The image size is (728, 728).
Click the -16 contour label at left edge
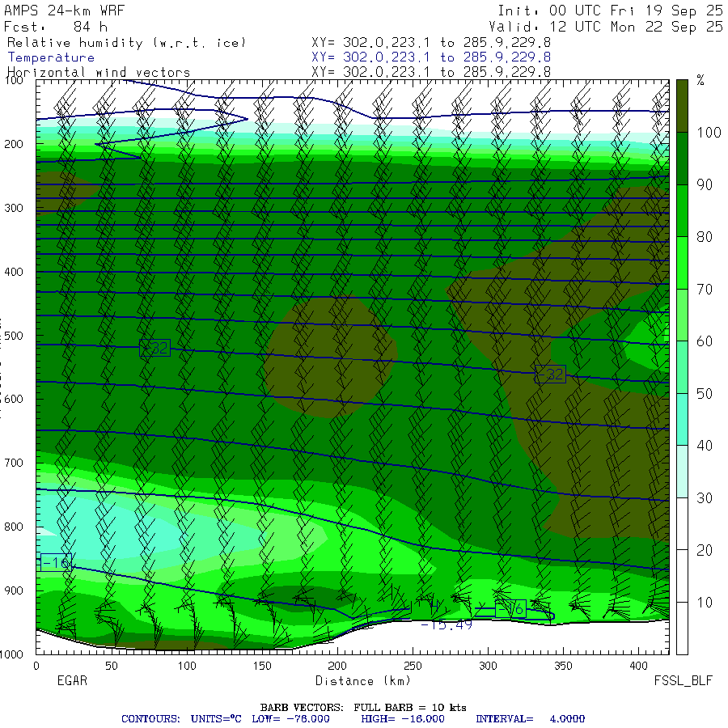pos(56,563)
